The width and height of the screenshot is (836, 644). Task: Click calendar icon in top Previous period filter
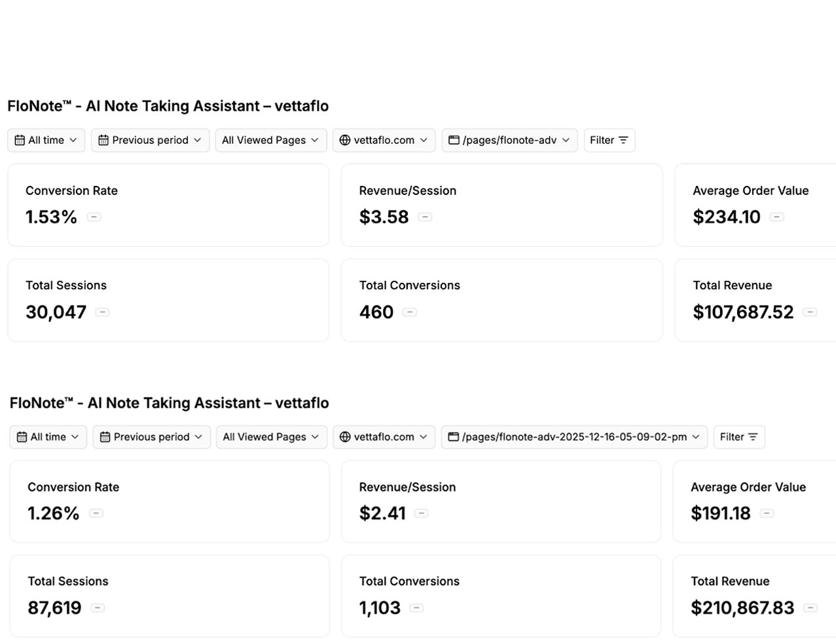pos(104,140)
